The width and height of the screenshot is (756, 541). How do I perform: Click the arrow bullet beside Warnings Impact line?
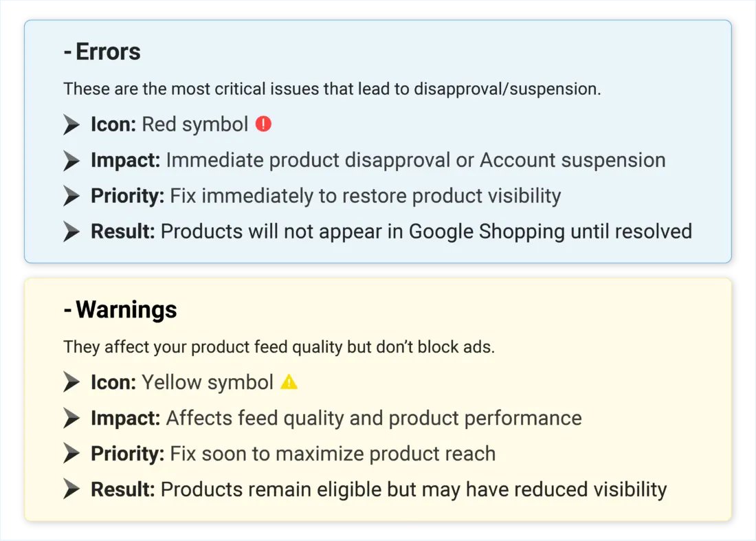[x=71, y=418]
